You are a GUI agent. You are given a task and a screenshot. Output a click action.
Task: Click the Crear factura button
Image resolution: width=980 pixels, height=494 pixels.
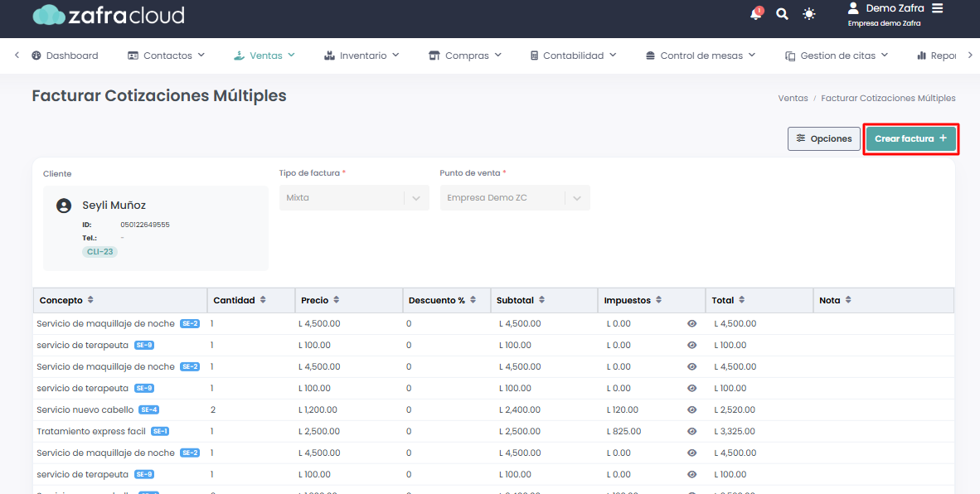[910, 138]
